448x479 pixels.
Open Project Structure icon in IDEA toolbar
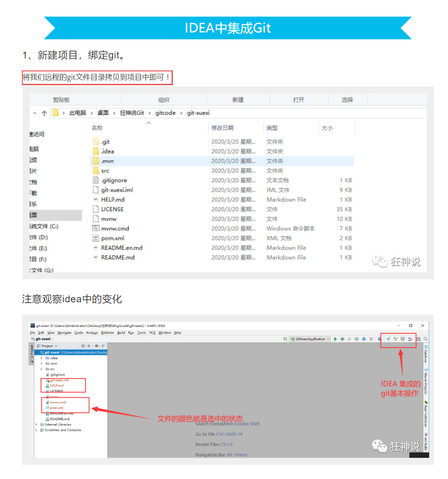coord(419,339)
